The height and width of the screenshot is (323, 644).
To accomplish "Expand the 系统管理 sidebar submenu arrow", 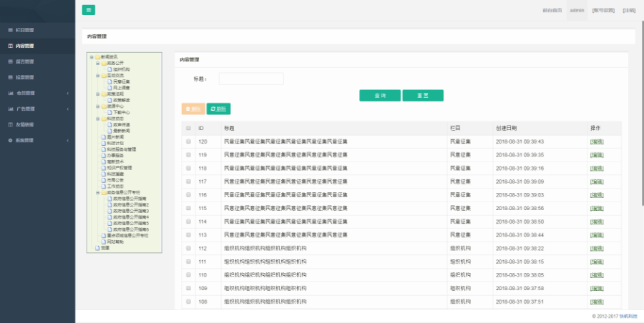I will [x=68, y=140].
